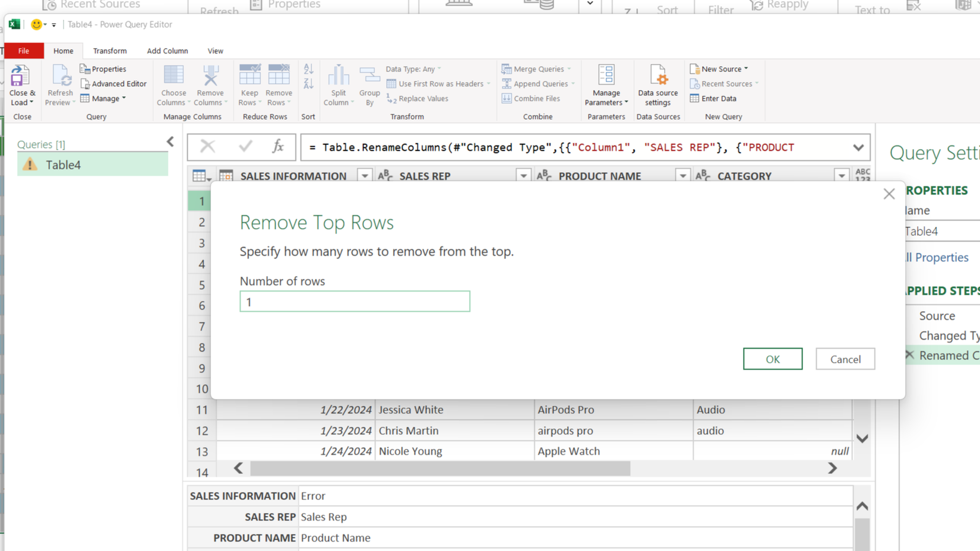This screenshot has width=980, height=551.
Task: Open the Add Column tab
Action: (167, 50)
